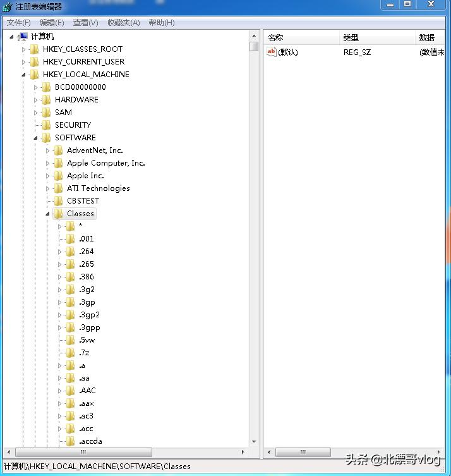
Task: Click values pane horizontal scroll left arrow
Action: 269,452
